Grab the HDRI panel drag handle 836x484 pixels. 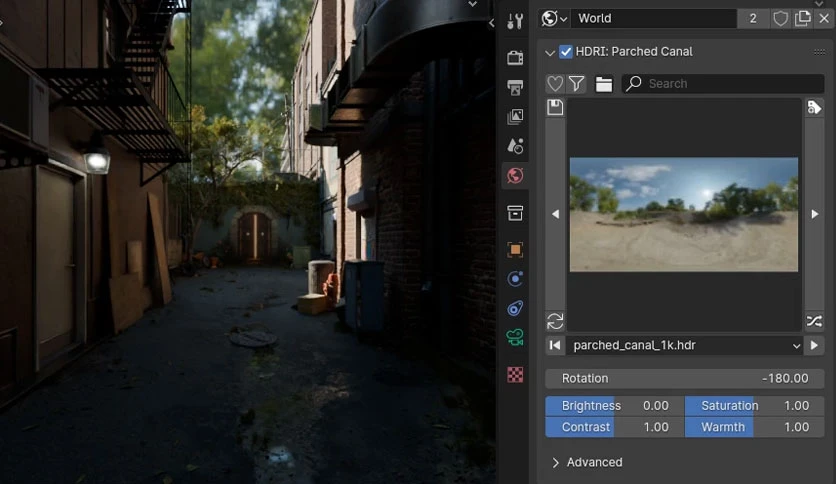[x=819, y=52]
